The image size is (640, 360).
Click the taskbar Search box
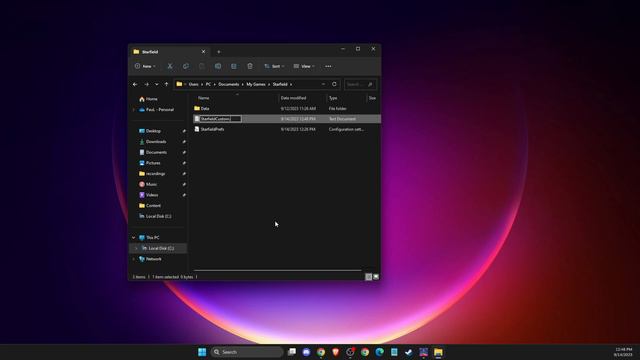pyautogui.click(x=247, y=352)
